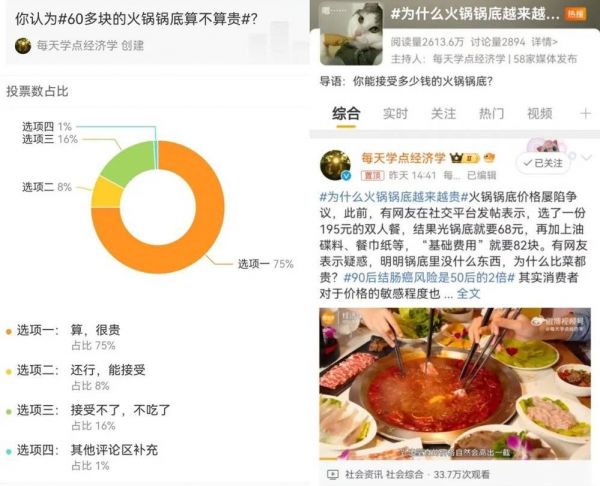Toggle the 已关注 follow button
Screen dimensions: 600x486
coord(543,163)
